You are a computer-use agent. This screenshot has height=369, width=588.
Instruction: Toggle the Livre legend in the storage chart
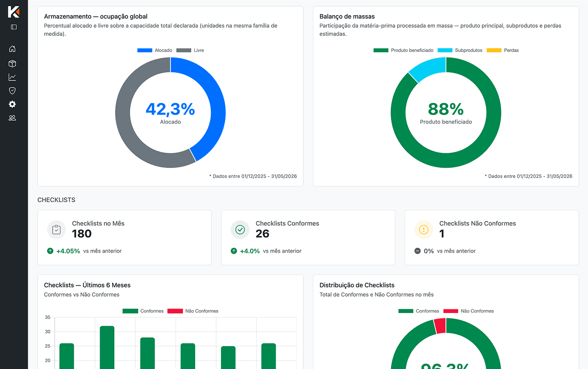(190, 50)
